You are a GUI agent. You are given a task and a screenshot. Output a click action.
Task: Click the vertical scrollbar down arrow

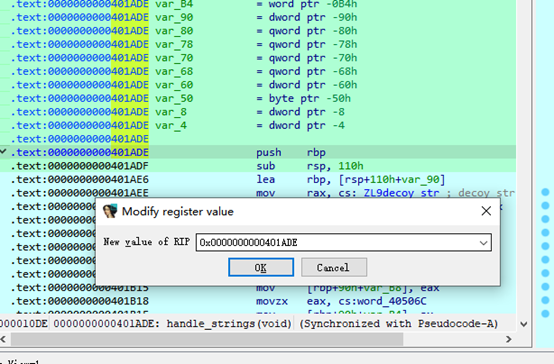pos(524,324)
